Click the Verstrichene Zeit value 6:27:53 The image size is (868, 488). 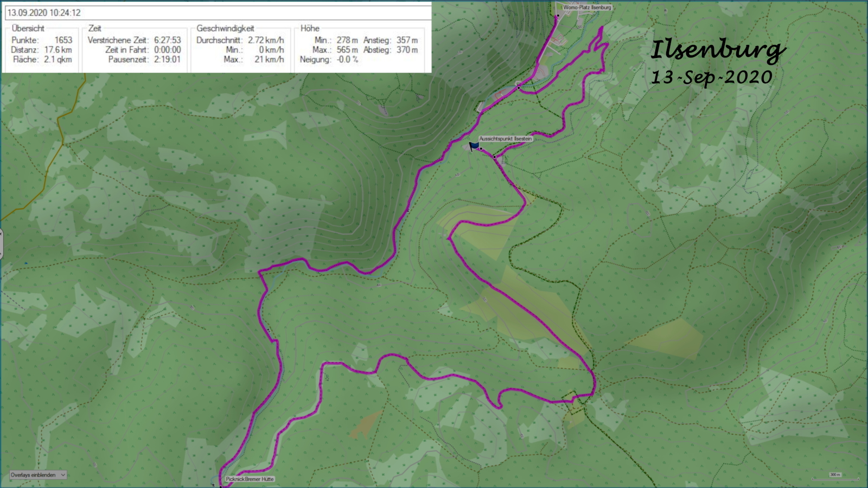tap(168, 40)
